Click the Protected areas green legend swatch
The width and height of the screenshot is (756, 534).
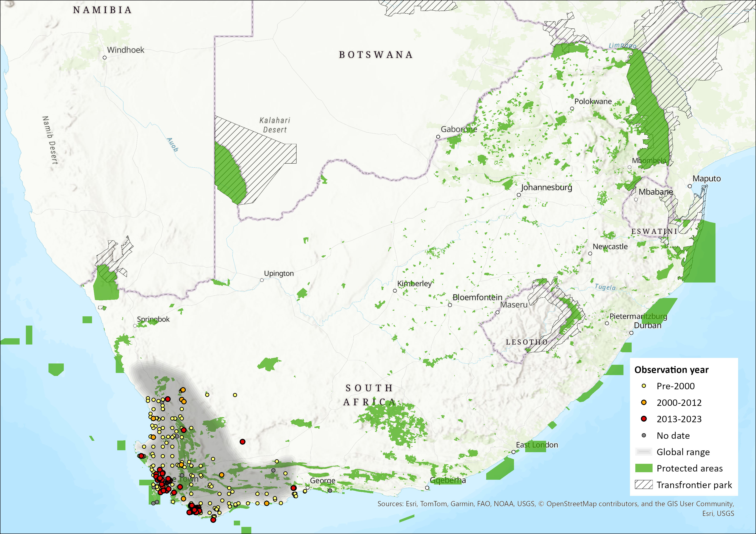click(643, 468)
